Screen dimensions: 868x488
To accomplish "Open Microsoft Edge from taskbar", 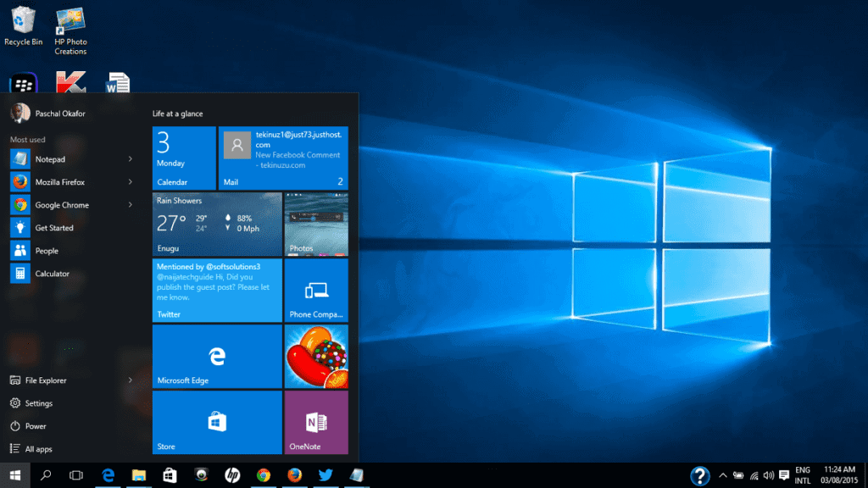I will [108, 475].
